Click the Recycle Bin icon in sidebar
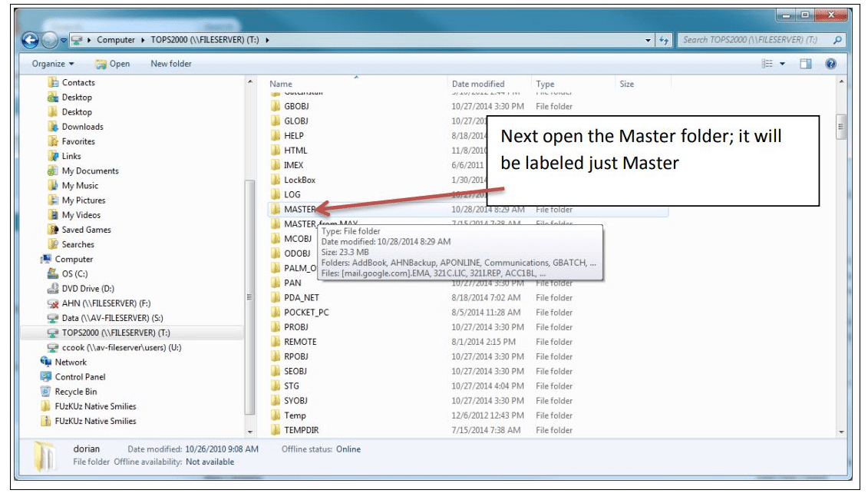 point(46,392)
